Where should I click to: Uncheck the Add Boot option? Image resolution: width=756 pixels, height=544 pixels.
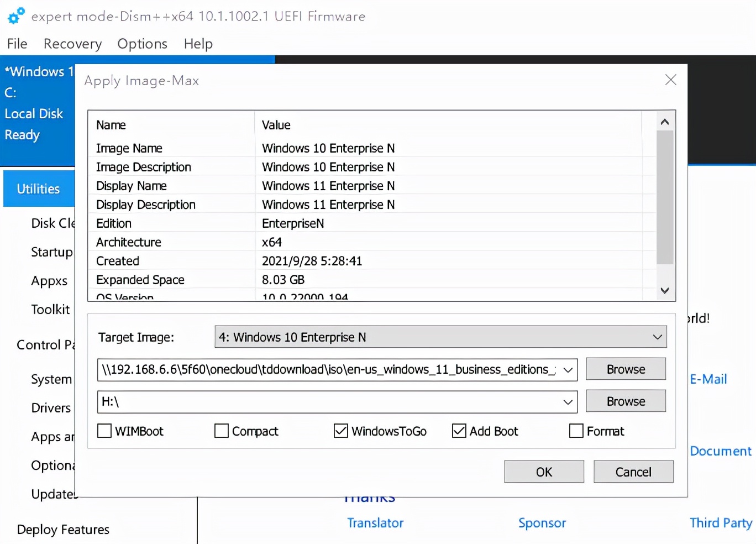pos(459,431)
